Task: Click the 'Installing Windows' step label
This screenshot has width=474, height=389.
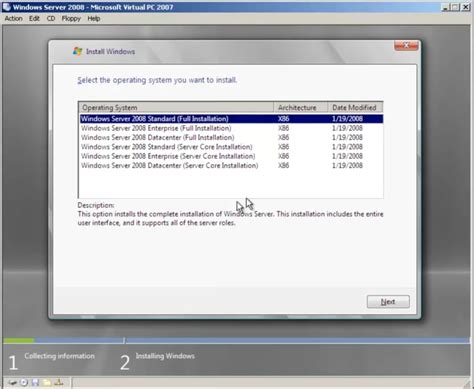Action: (x=165, y=356)
